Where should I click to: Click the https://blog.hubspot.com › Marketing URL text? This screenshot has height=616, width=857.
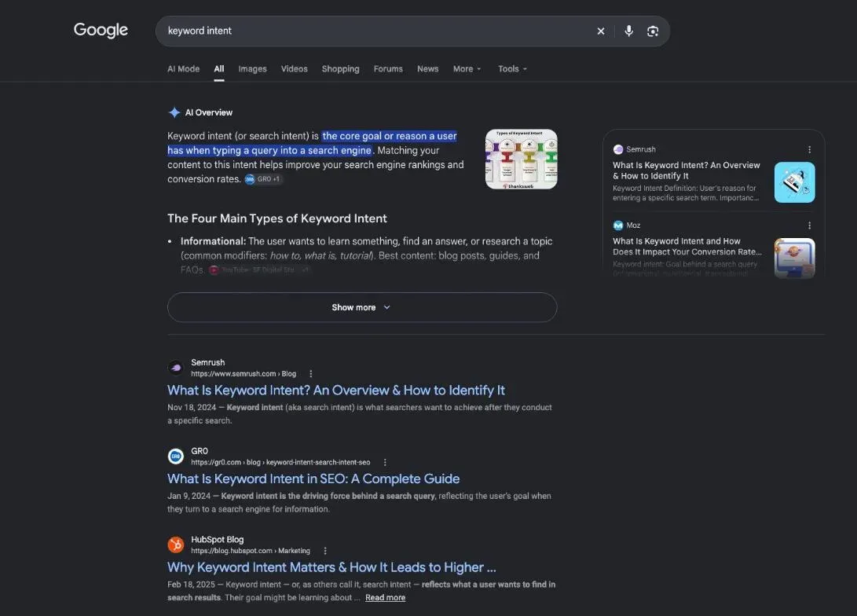(x=251, y=551)
